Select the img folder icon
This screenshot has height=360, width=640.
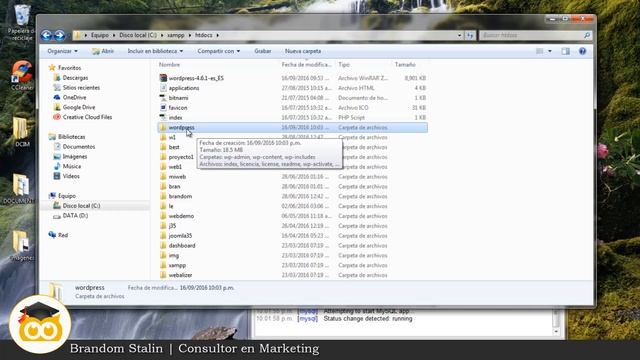coord(163,256)
